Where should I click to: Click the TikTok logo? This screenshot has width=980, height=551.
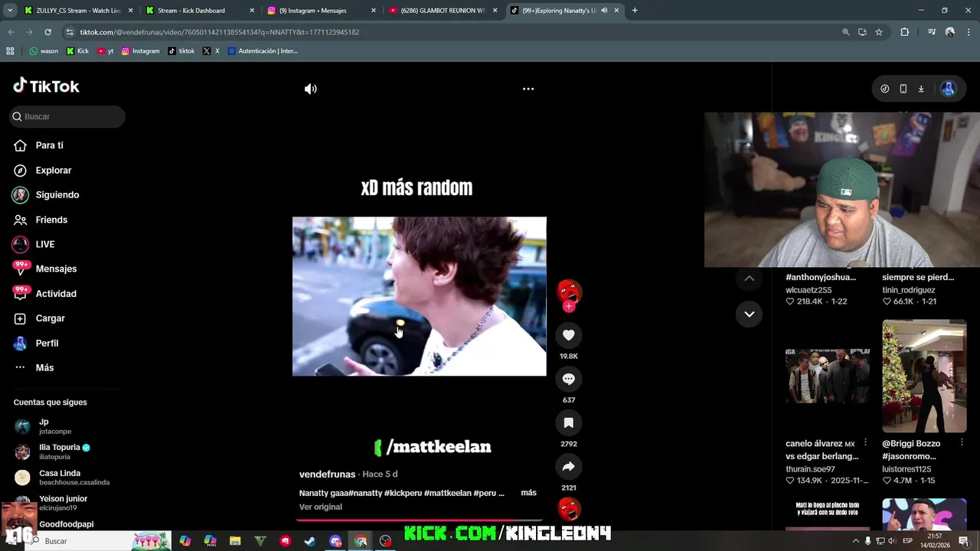click(x=46, y=86)
